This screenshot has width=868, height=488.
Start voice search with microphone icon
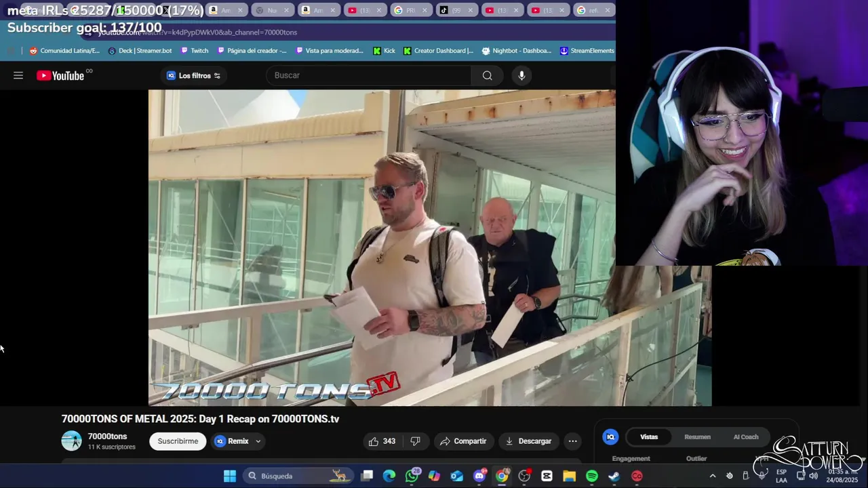(521, 75)
